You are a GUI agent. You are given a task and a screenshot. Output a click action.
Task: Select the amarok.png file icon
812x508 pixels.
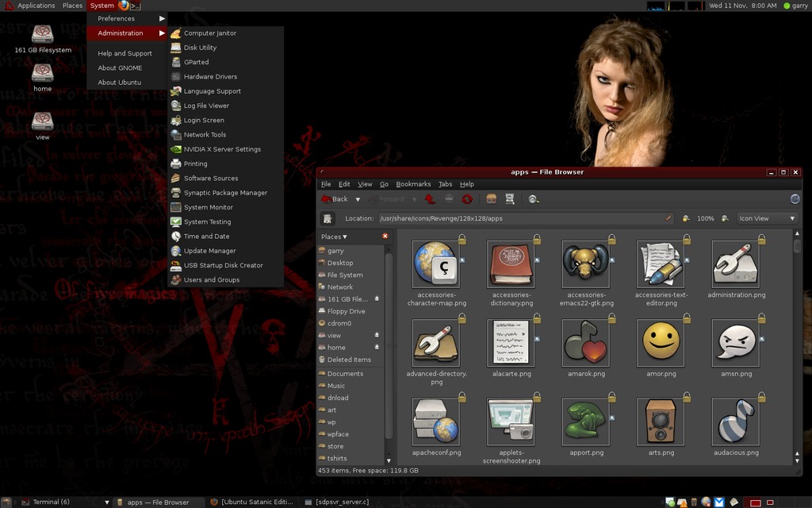click(584, 341)
